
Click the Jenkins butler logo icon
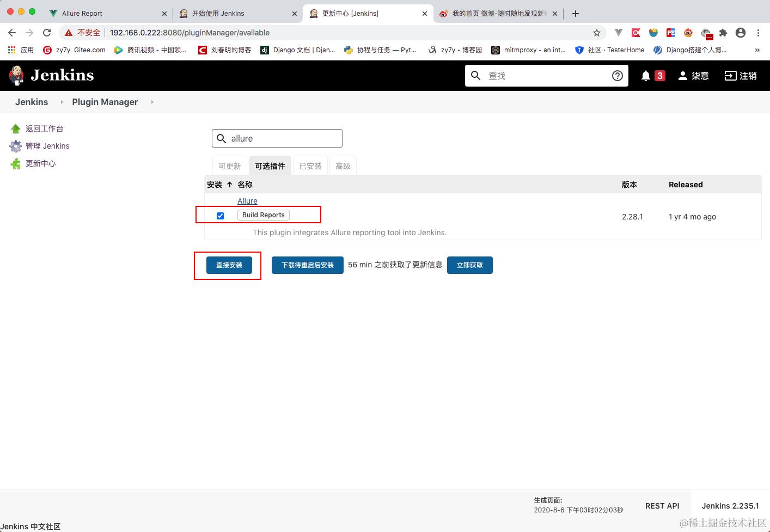pyautogui.click(x=17, y=76)
